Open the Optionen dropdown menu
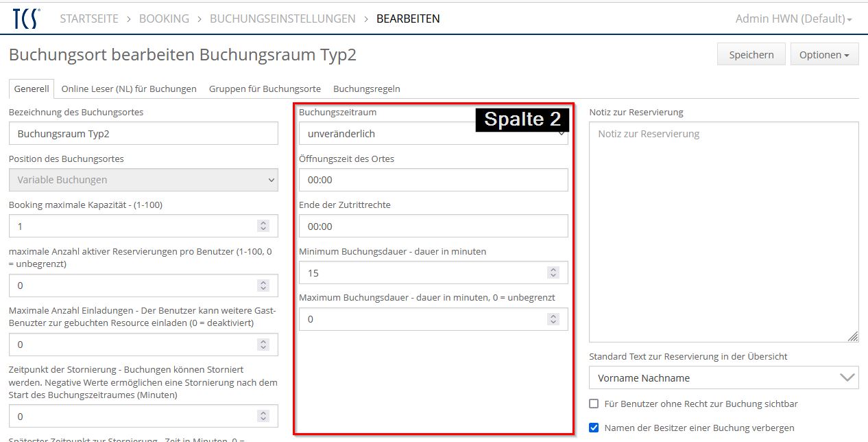Viewport: 868px width, 442px height. coord(824,55)
